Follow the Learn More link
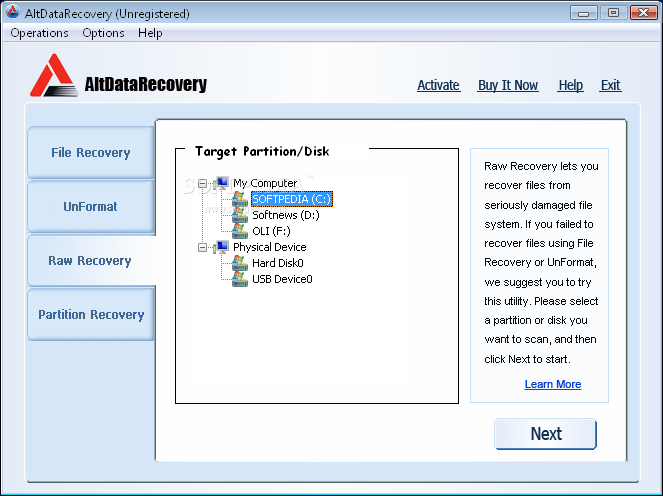The height and width of the screenshot is (496, 663). click(553, 384)
